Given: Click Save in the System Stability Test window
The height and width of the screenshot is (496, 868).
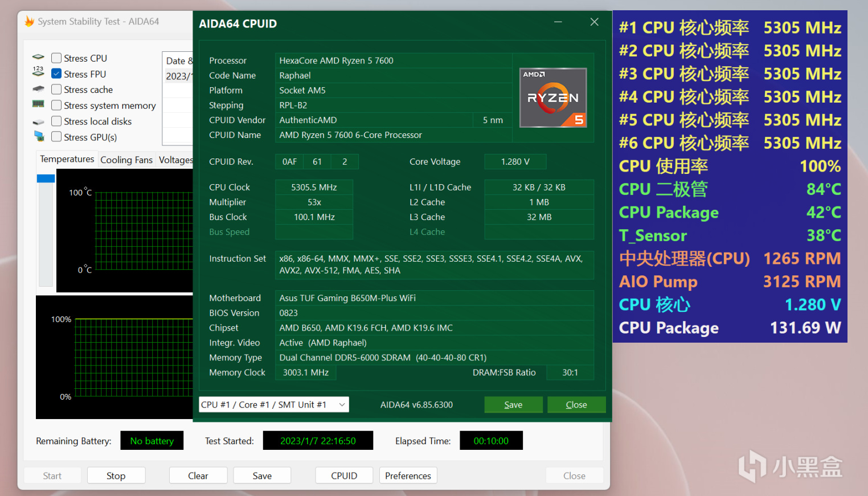Looking at the screenshot, I should coord(262,475).
